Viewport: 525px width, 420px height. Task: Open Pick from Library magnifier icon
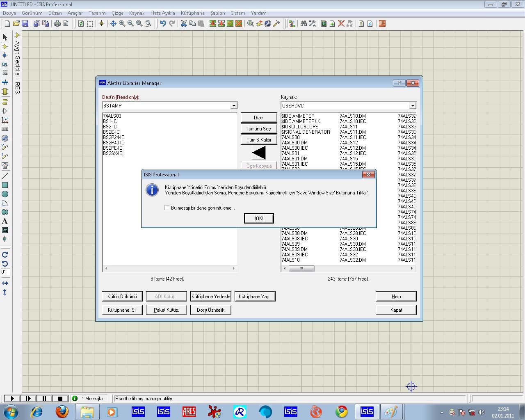[250, 23]
